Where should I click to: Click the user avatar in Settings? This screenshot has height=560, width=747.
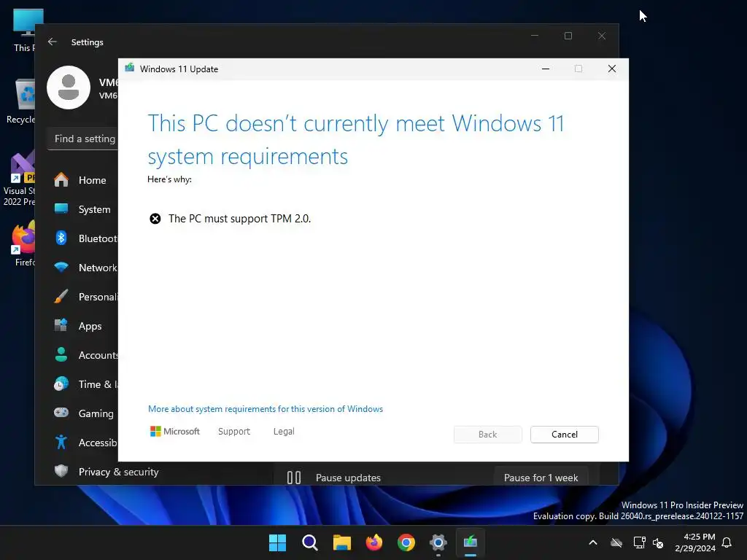coord(69,87)
